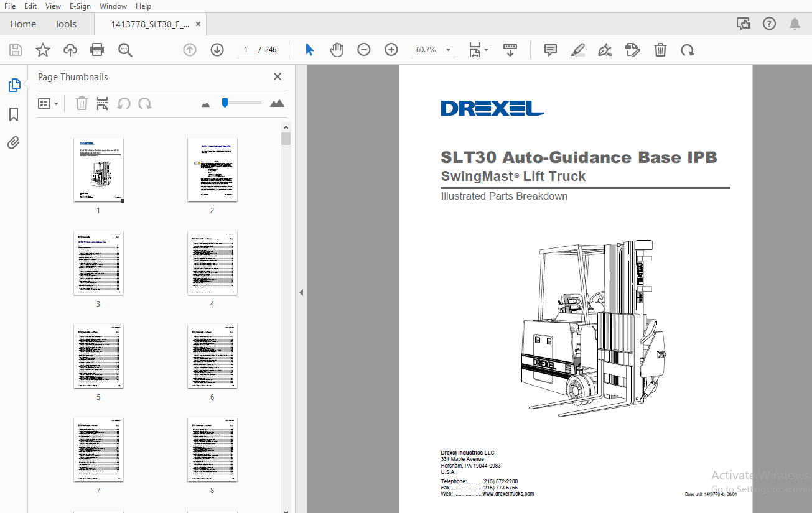
Task: Reduce thumbnail size small mountain icon
Action: coord(206,105)
